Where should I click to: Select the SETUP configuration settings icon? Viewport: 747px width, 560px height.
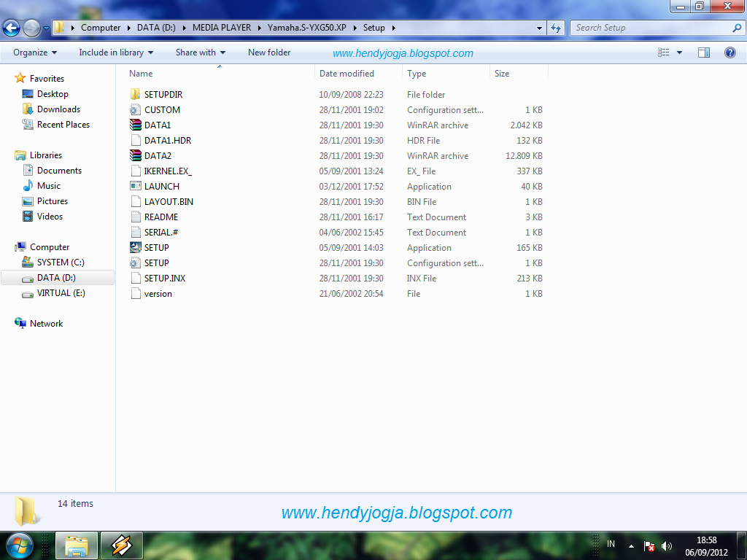(x=135, y=262)
